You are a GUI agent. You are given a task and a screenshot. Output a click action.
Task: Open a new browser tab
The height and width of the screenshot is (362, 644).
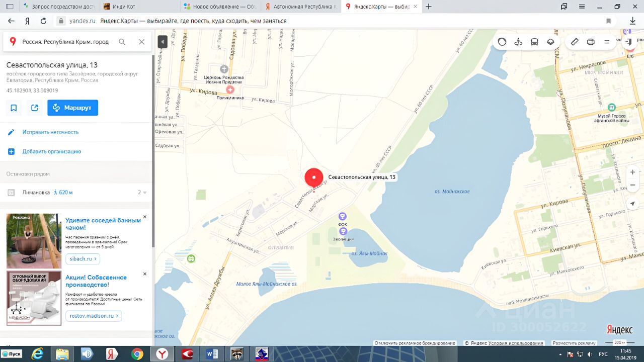[429, 7]
